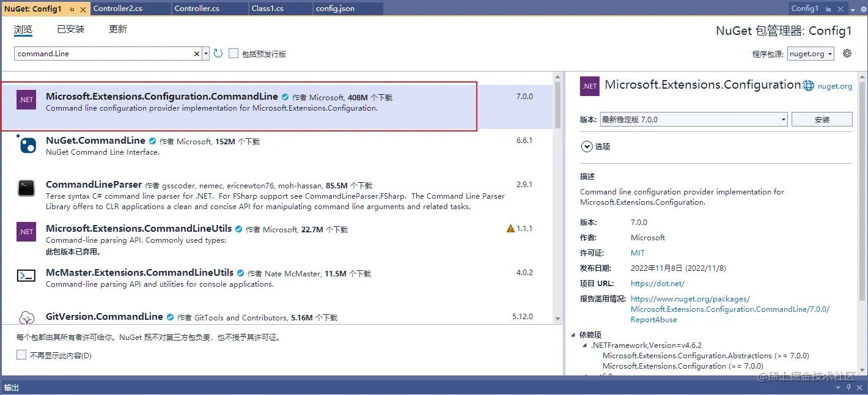
Task: Click the GitVersion.CommandLine package icon
Action: pos(26,318)
